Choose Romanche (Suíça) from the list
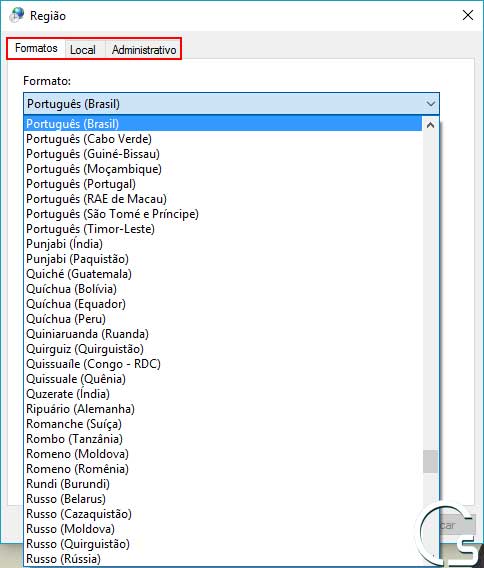Image resolution: width=484 pixels, height=568 pixels. 223,424
